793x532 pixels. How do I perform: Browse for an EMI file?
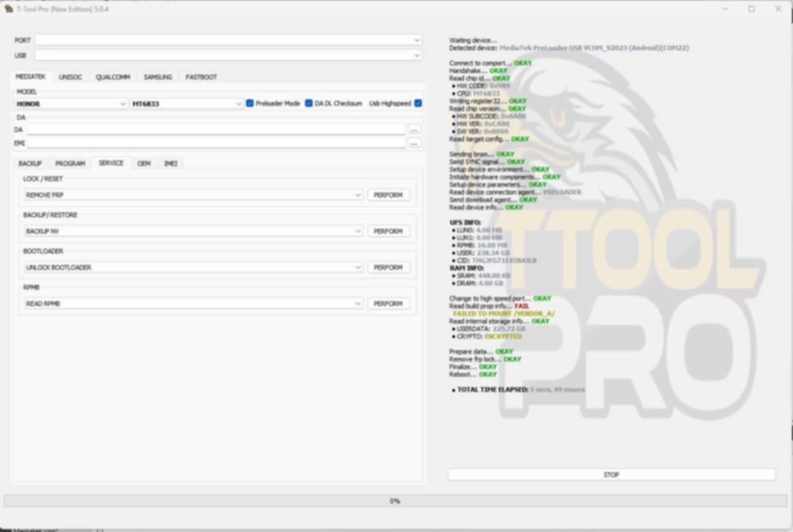pos(414,143)
